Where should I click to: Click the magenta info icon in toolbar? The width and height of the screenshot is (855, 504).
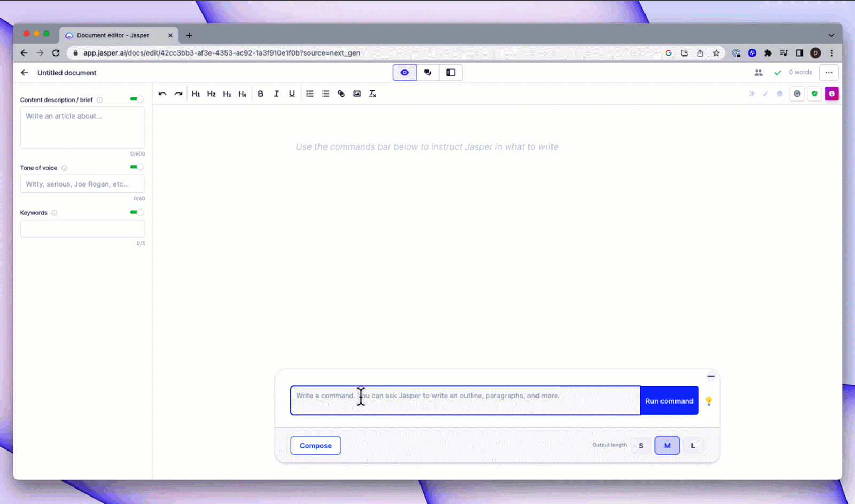point(831,94)
